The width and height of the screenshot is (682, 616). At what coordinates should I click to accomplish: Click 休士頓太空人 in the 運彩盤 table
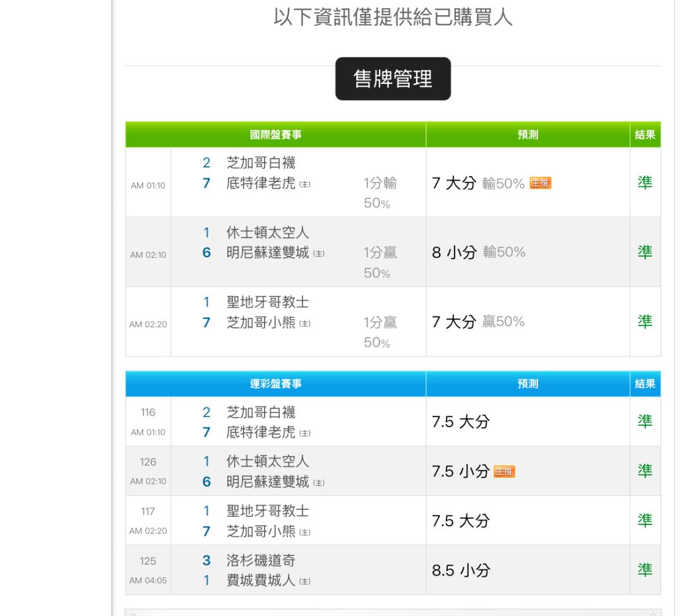point(268,461)
